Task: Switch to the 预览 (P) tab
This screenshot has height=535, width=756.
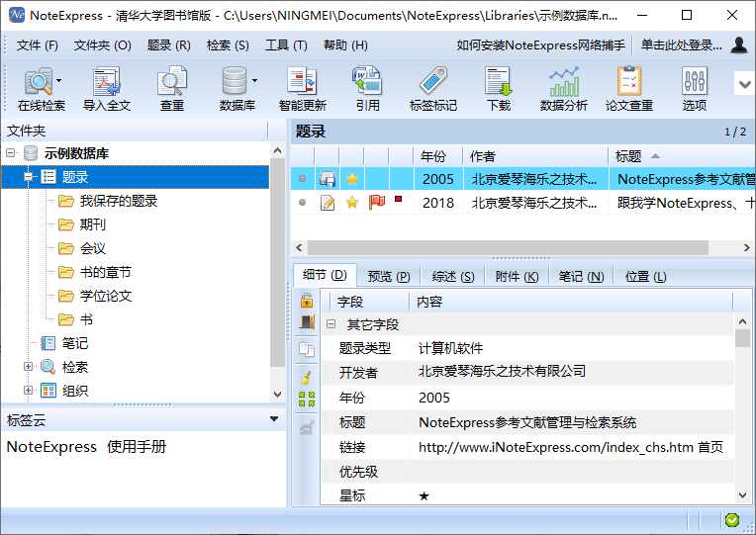Action: coord(386,277)
